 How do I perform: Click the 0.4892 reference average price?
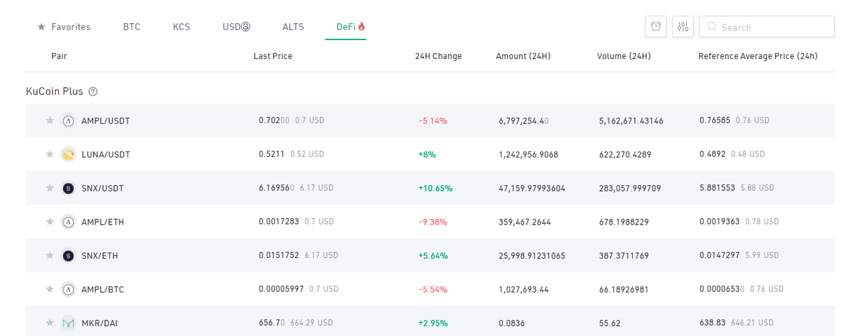coord(713,154)
